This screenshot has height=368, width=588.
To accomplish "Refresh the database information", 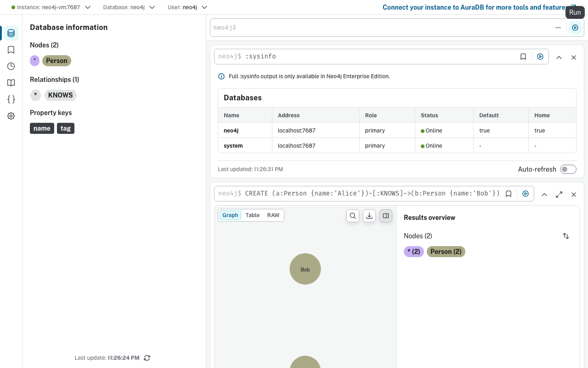I will click(x=147, y=358).
